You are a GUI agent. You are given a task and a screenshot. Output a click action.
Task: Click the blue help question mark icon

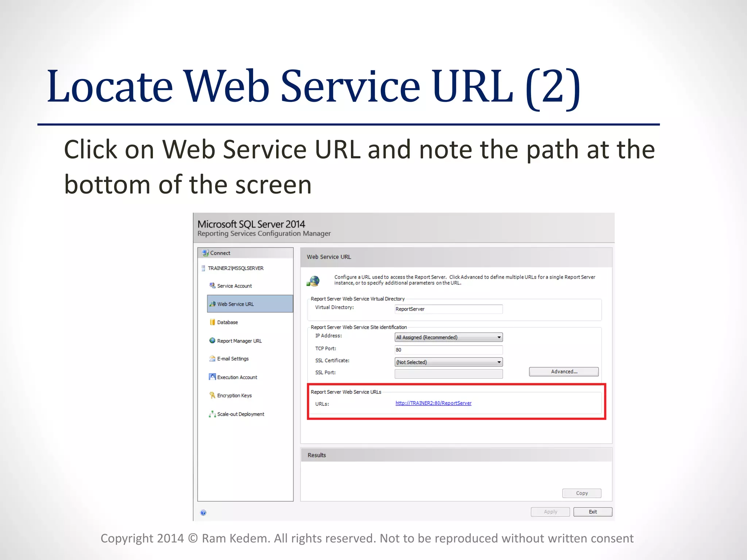coord(204,513)
